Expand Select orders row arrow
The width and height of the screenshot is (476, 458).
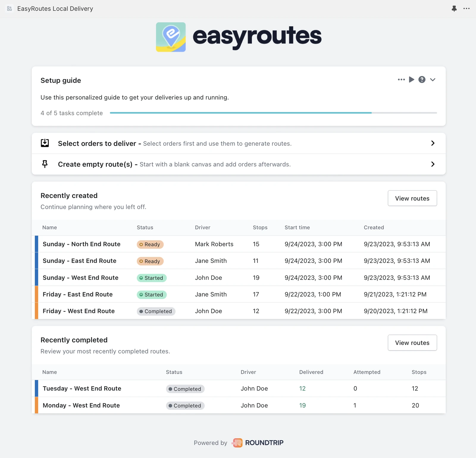coord(433,143)
